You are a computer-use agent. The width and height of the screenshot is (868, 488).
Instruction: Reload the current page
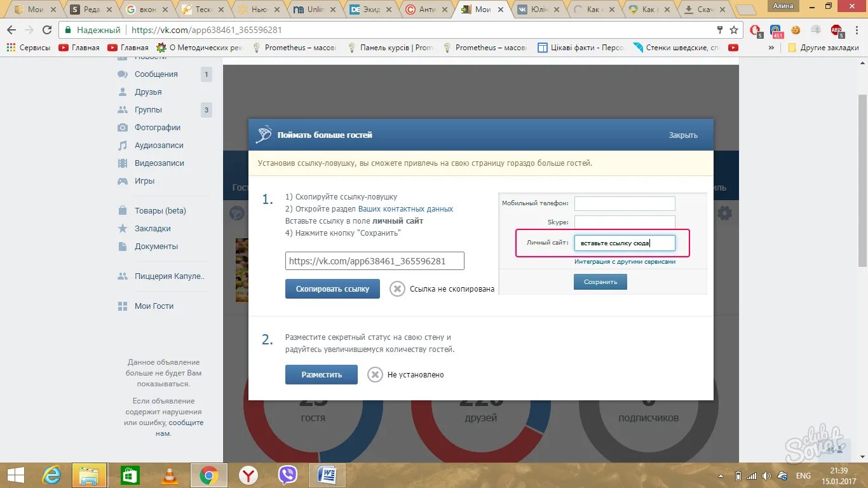pyautogui.click(x=47, y=30)
